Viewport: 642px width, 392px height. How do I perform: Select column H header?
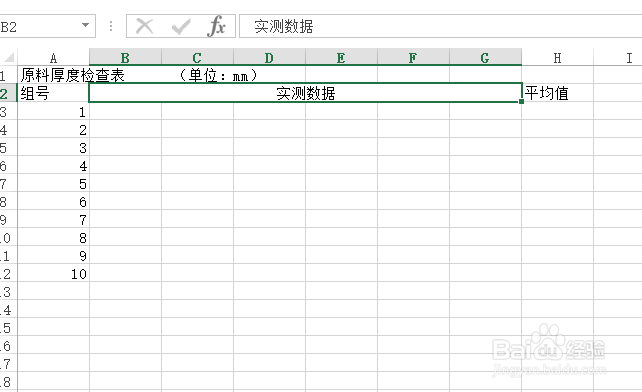[x=558, y=58]
